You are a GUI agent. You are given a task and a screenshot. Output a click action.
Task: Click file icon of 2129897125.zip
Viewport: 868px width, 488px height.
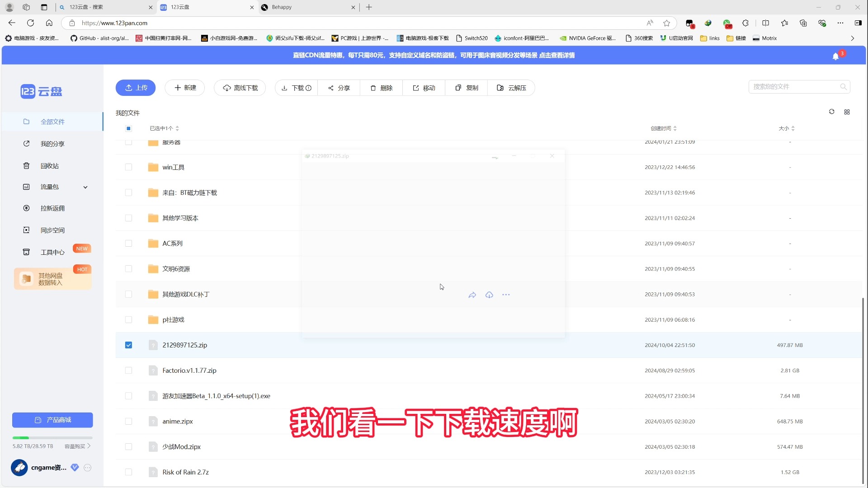tap(153, 345)
